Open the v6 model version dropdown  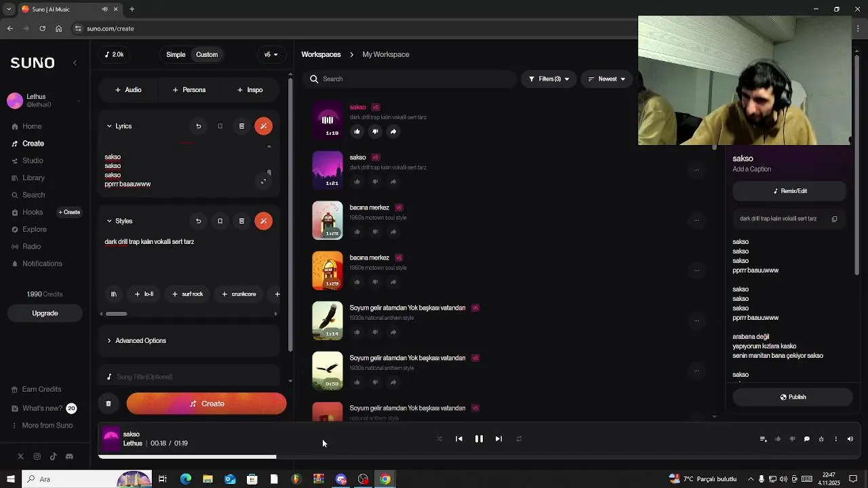tap(271, 54)
